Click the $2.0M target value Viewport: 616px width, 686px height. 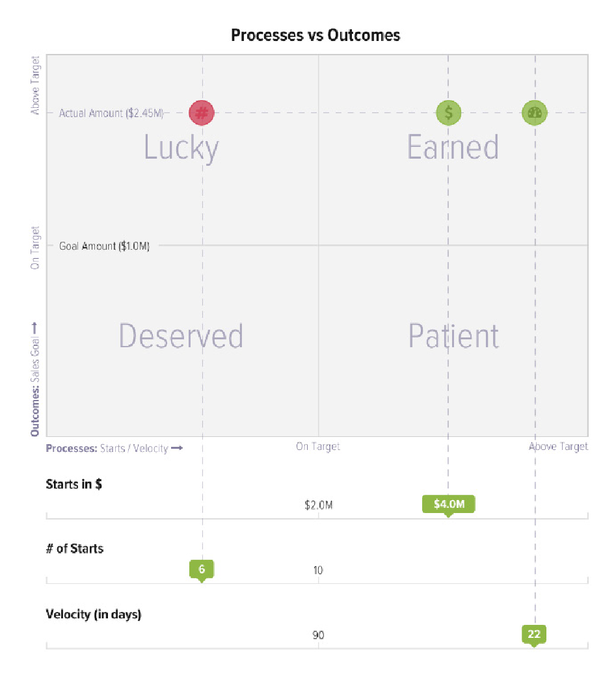319,505
